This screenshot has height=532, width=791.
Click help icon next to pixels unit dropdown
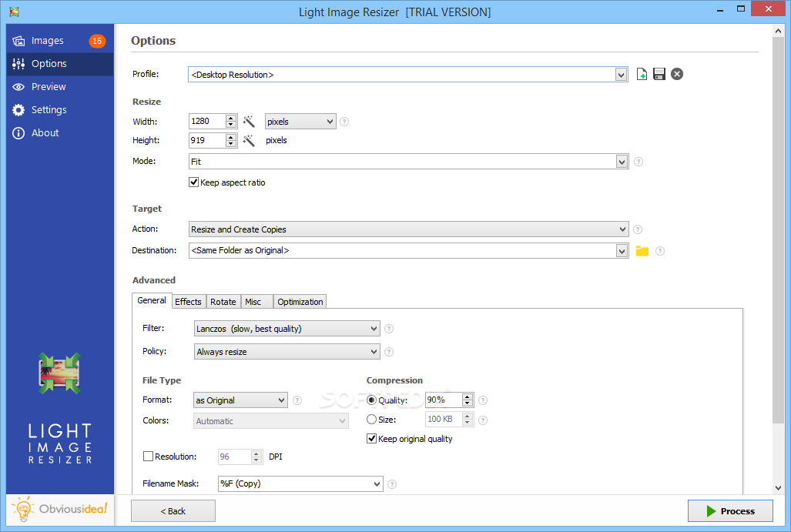[344, 122]
